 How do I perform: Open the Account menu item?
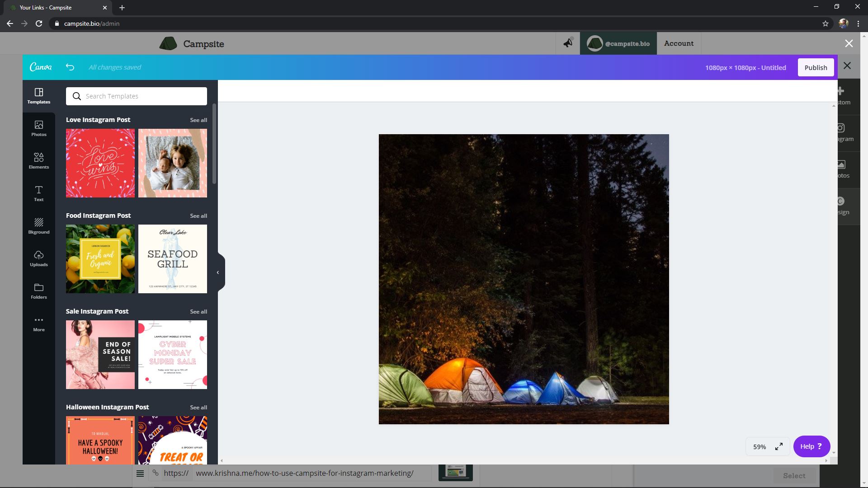[679, 43]
